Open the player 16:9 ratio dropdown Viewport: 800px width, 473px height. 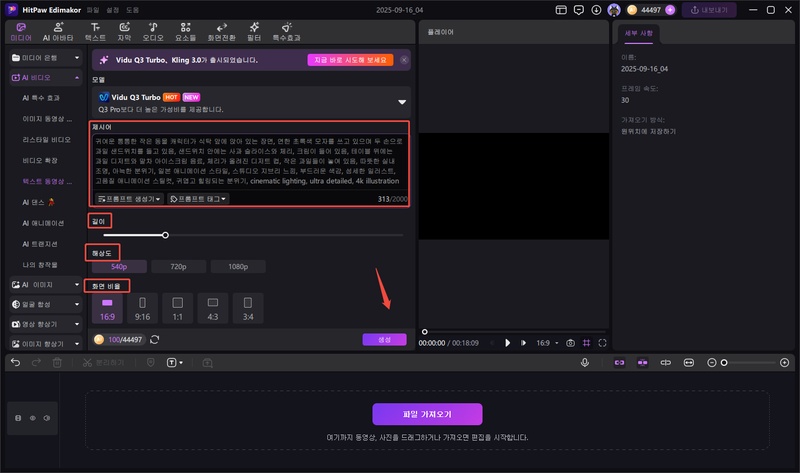(x=547, y=343)
